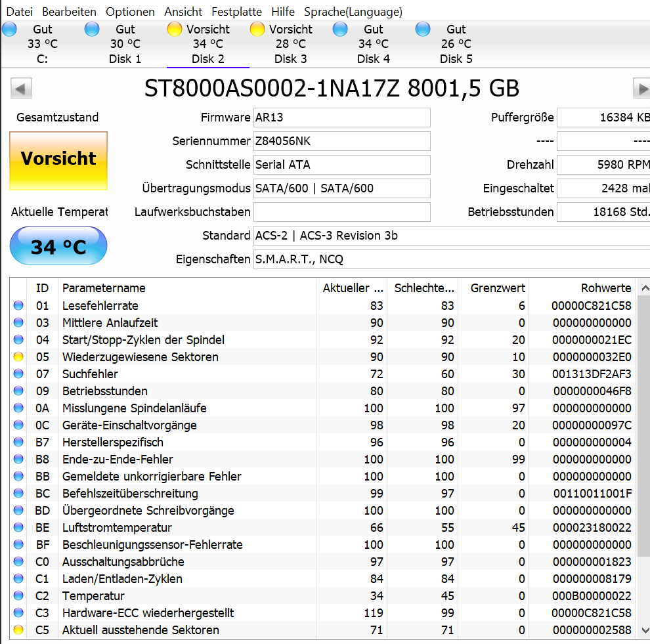Click status orb of Geräte-Einschaltvorgänge row
Viewport: 650px width, 644px height.
click(x=18, y=425)
